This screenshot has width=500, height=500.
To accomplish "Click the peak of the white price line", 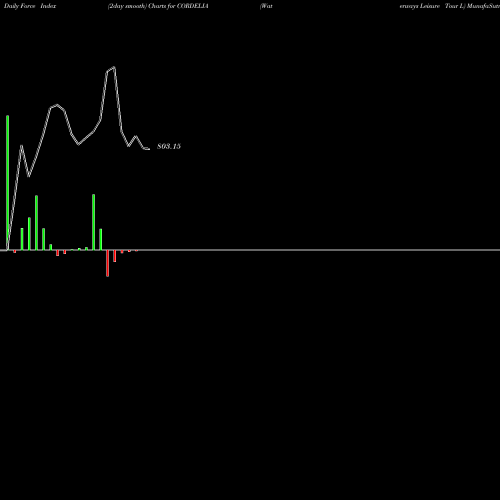I will [114, 67].
